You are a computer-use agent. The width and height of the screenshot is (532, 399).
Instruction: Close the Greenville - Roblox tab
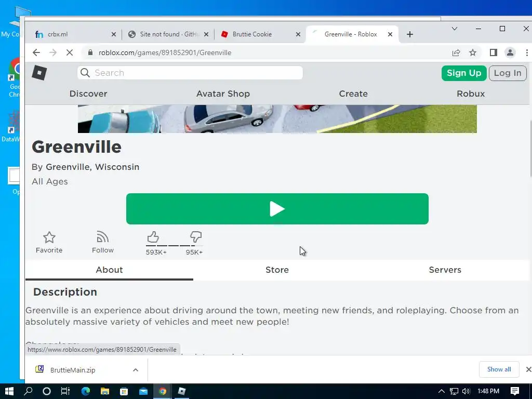click(390, 34)
